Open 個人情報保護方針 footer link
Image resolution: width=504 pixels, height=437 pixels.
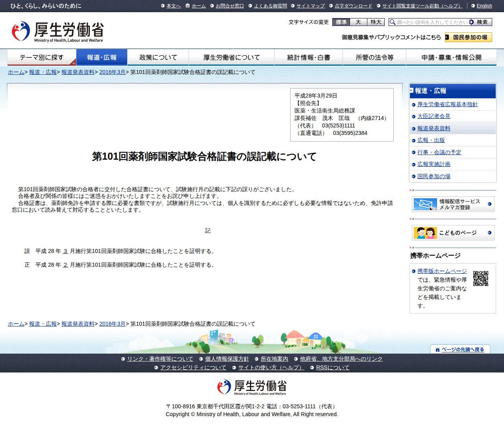tap(227, 359)
